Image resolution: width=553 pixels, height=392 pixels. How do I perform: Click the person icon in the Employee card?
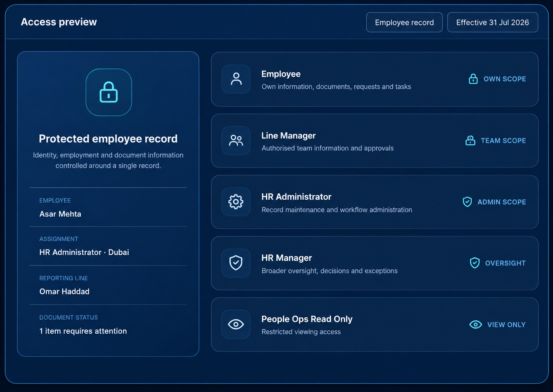236,79
